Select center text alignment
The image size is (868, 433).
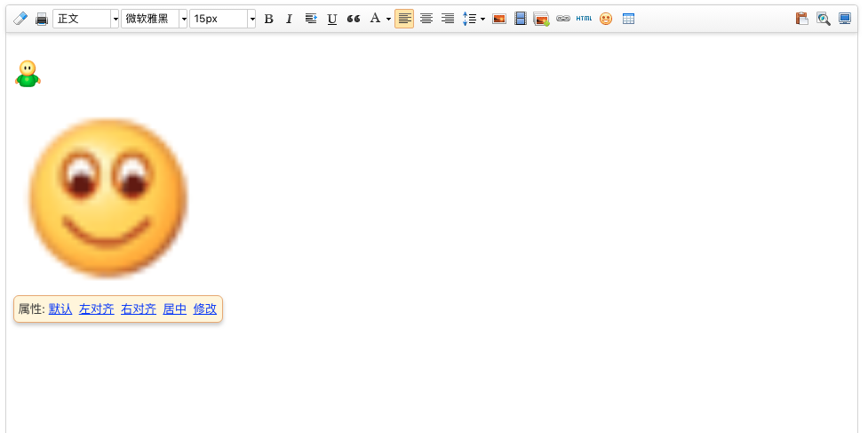pyautogui.click(x=426, y=19)
